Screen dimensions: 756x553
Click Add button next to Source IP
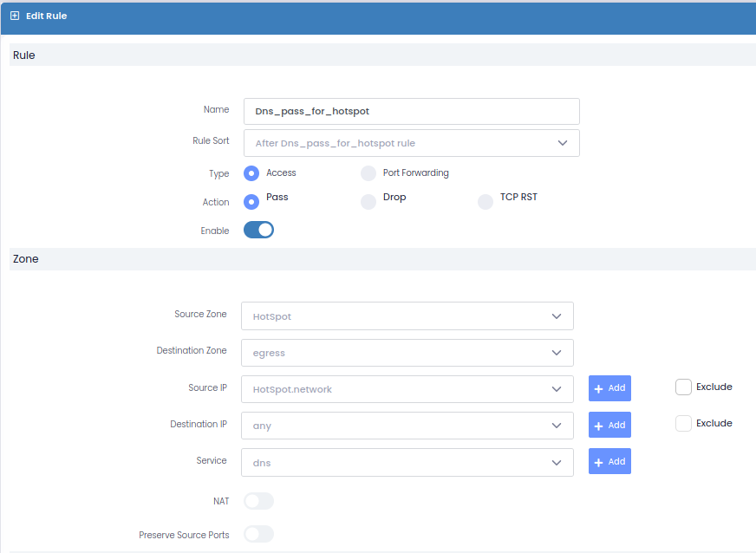609,388
